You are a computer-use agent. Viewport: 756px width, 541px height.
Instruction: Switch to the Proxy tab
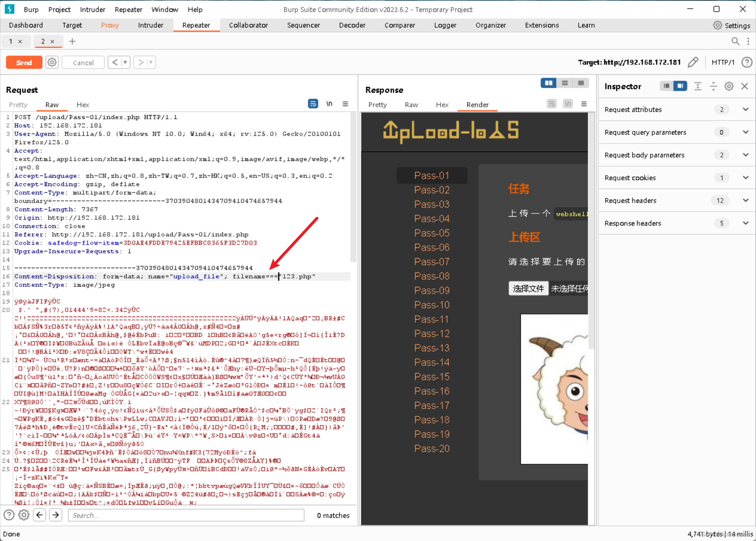click(x=110, y=25)
